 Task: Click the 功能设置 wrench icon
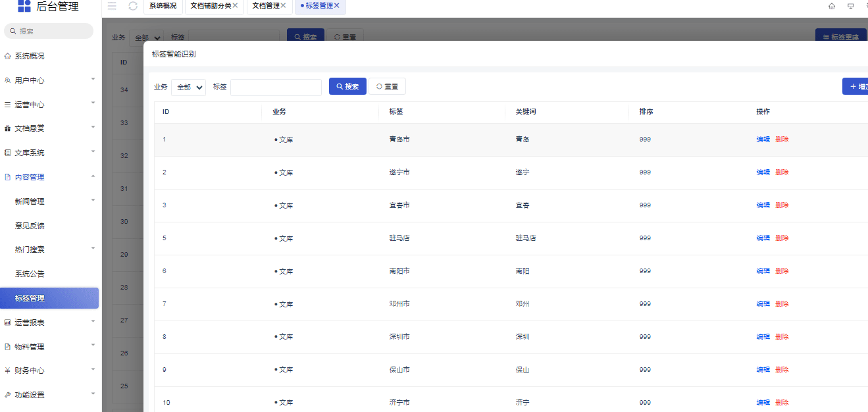click(x=8, y=395)
